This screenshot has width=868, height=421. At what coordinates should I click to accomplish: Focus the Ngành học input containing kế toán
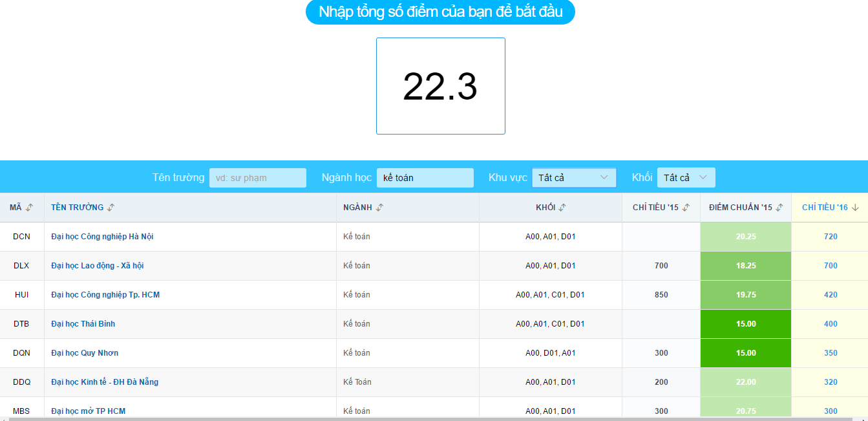coord(425,178)
